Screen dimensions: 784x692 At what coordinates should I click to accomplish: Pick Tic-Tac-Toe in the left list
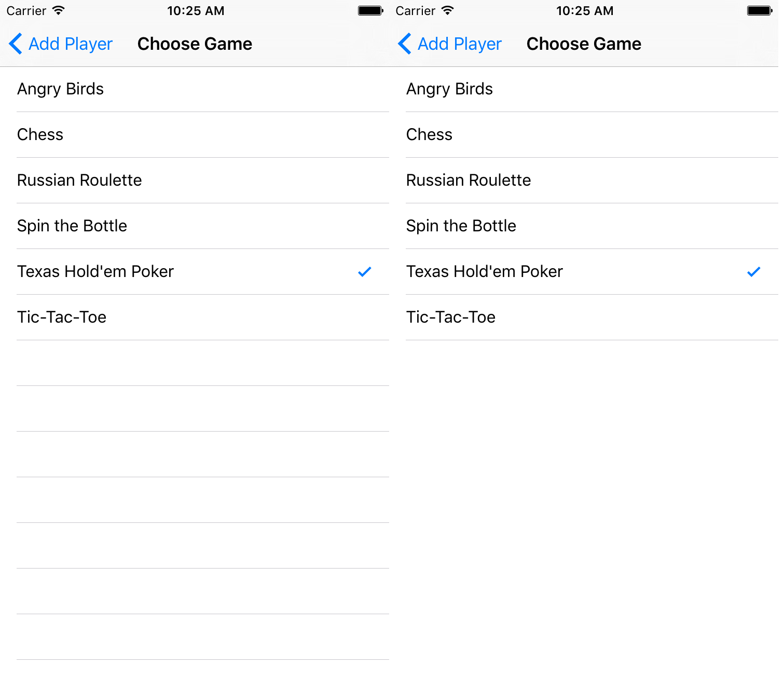[x=195, y=317]
